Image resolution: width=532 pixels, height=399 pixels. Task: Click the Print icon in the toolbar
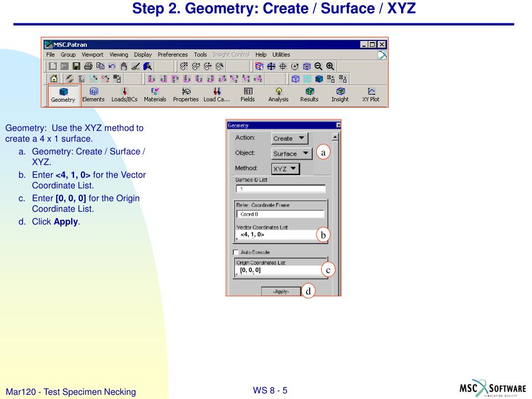point(88,66)
